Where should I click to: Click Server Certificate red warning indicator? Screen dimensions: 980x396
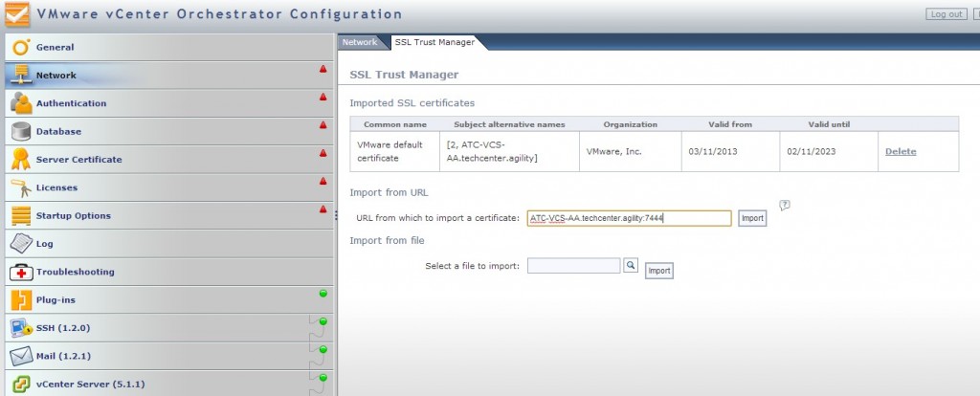[323, 153]
